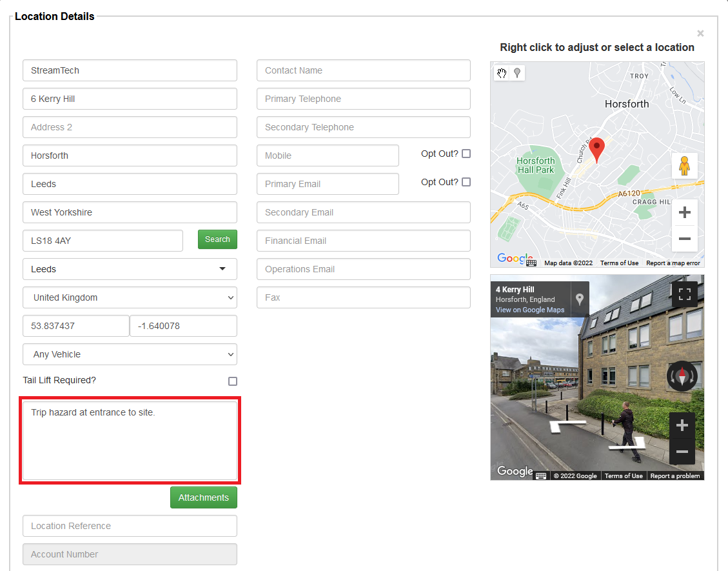The image size is (728, 571).
Task: Open the Attachments panel
Action: click(203, 497)
